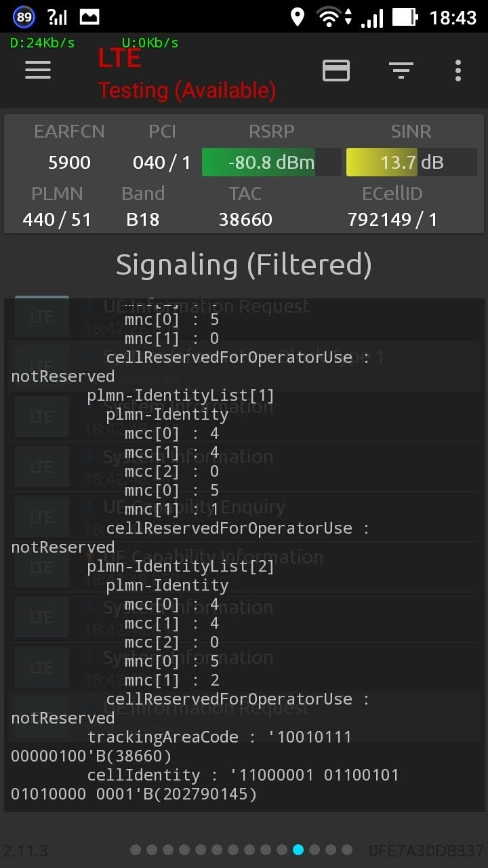Jump to the last page indicator dot
The height and width of the screenshot is (868, 488).
click(347, 850)
